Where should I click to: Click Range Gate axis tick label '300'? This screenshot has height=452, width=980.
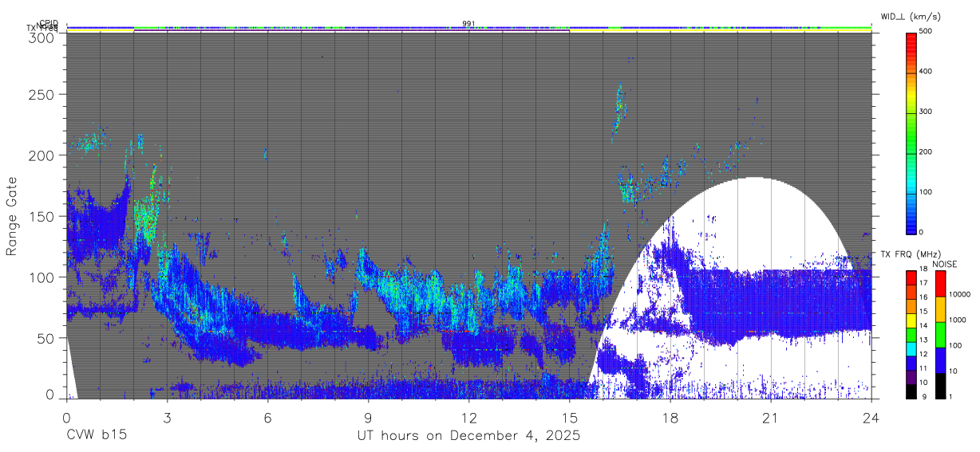pyautogui.click(x=41, y=37)
